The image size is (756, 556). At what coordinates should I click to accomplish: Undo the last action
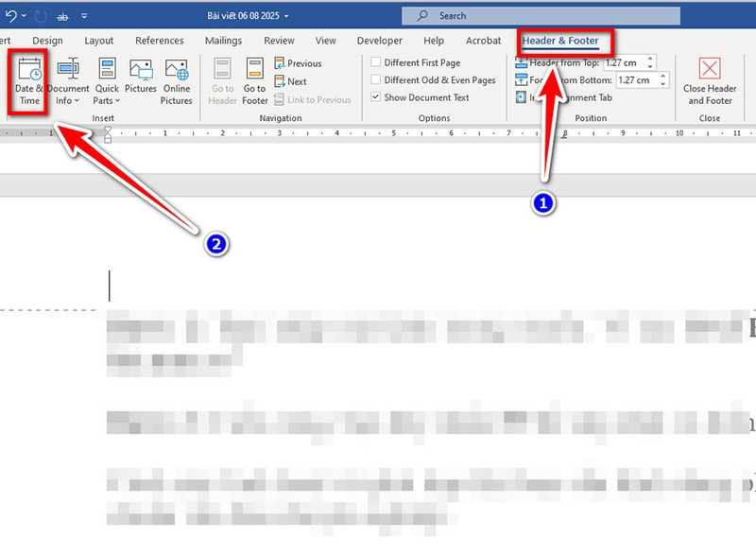coord(10,16)
